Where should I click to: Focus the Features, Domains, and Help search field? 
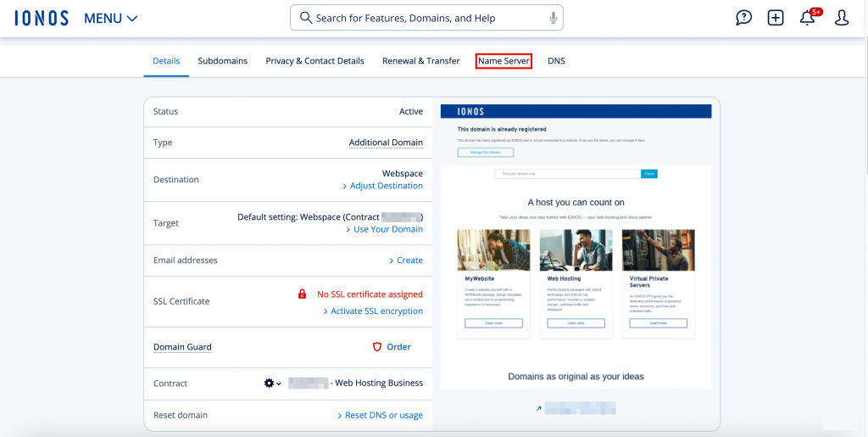(x=424, y=18)
